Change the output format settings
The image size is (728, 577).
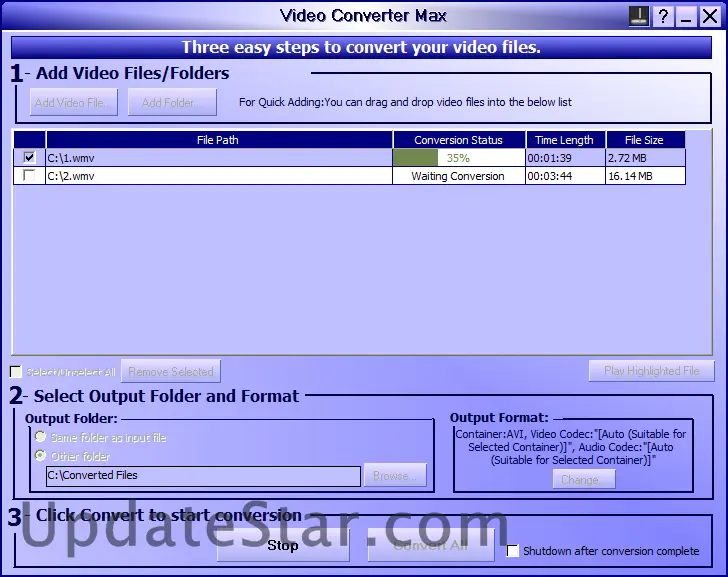click(x=584, y=479)
